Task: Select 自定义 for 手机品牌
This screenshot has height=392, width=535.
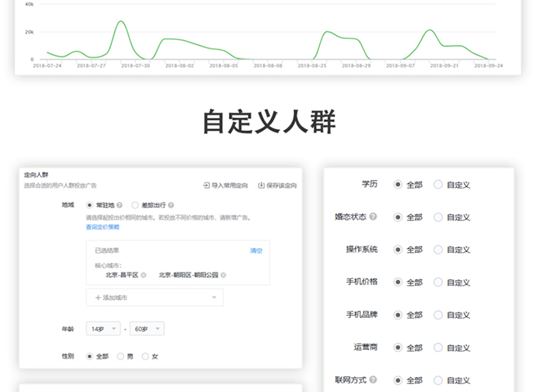Action: (438, 315)
